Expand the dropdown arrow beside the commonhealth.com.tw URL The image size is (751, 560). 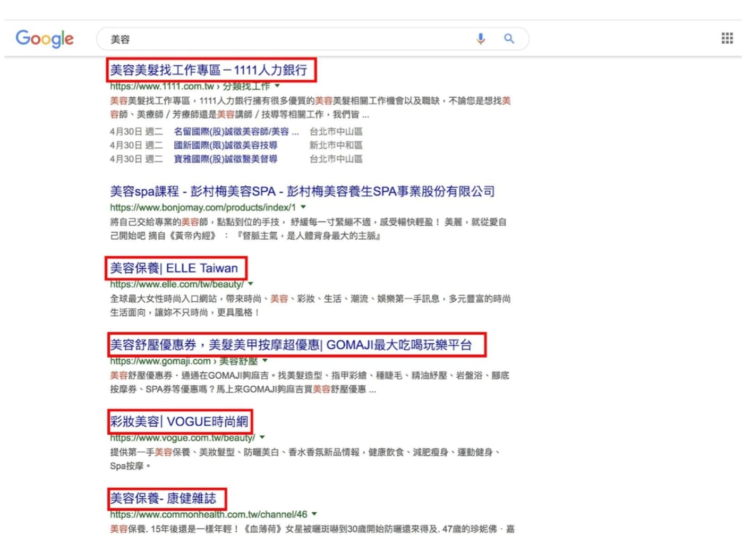(x=314, y=514)
